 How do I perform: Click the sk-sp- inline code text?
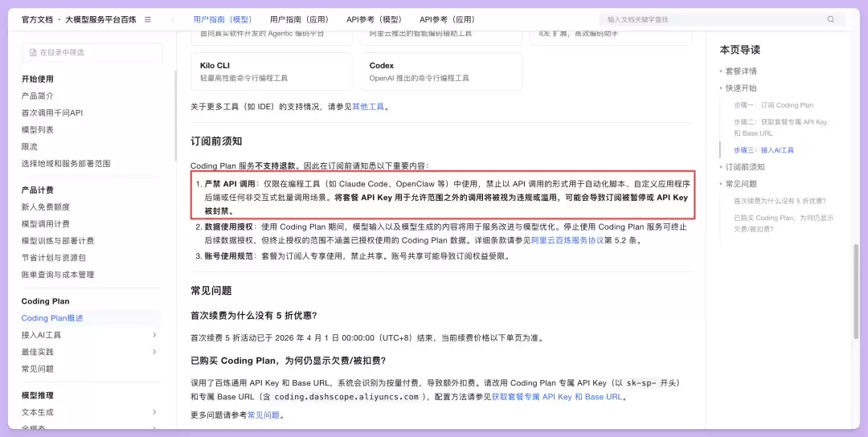[x=643, y=383]
